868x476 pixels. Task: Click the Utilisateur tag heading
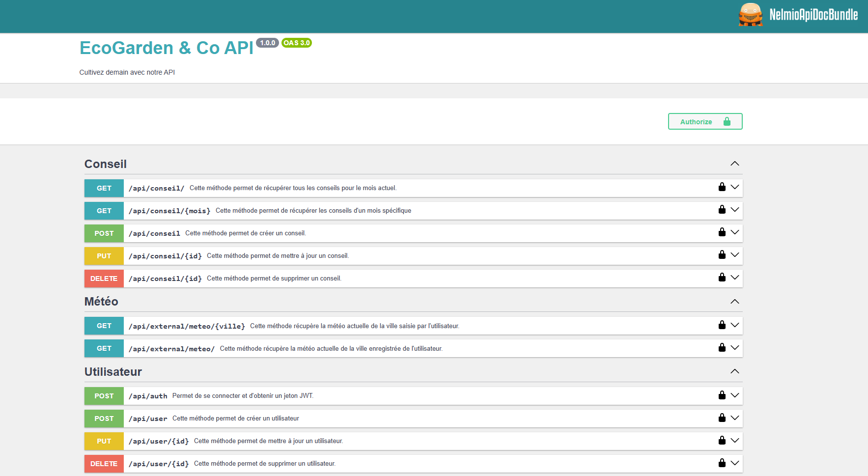coord(113,372)
